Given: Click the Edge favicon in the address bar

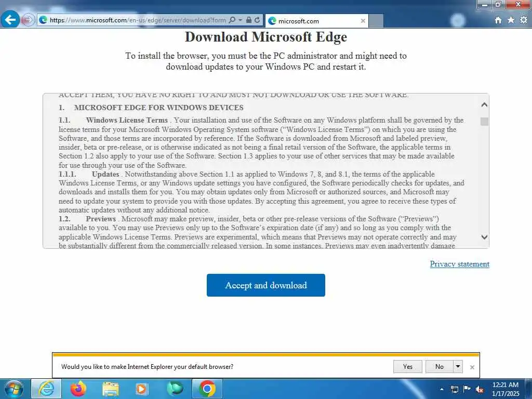Looking at the screenshot, I should tap(43, 20).
